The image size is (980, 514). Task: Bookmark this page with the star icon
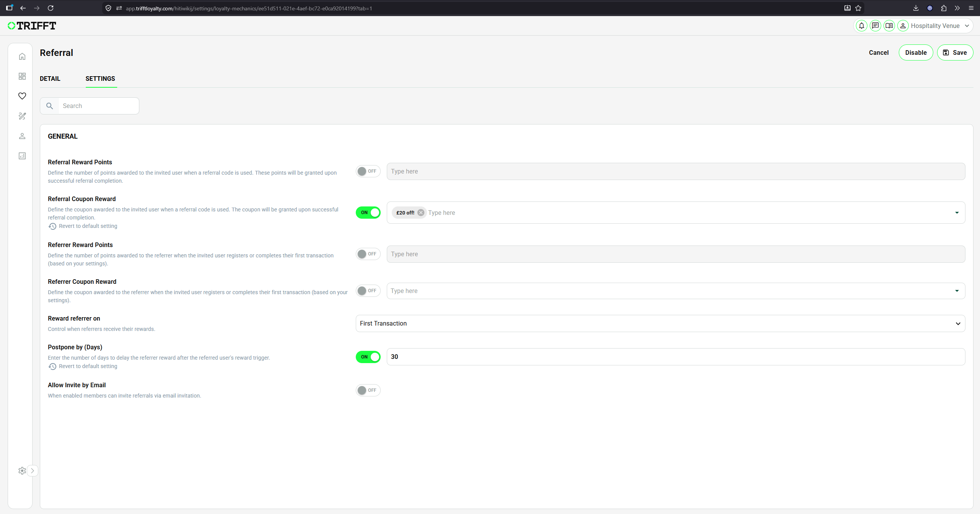click(858, 8)
